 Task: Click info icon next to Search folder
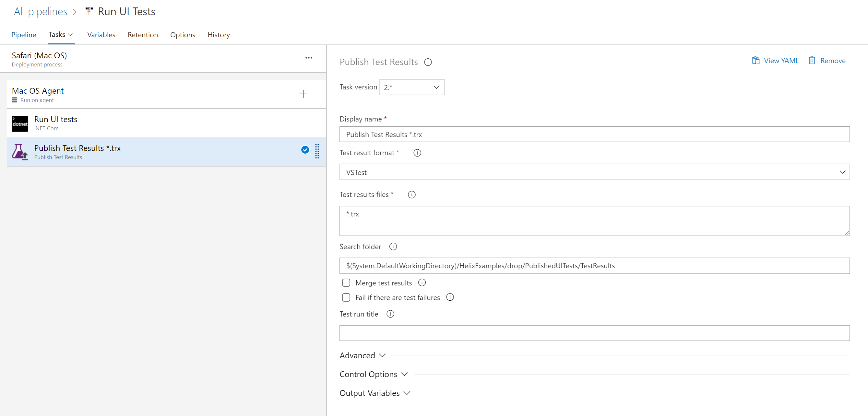(393, 247)
